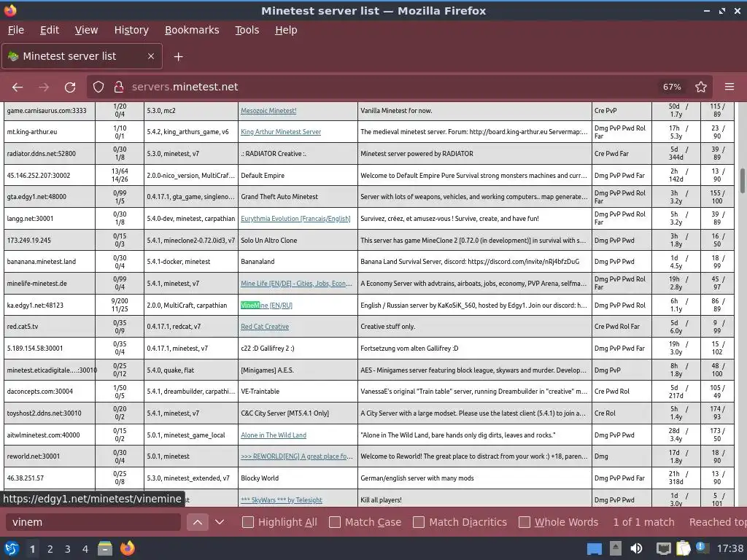Bookmark this page with the star
The width and height of the screenshot is (747, 560).
(x=700, y=87)
